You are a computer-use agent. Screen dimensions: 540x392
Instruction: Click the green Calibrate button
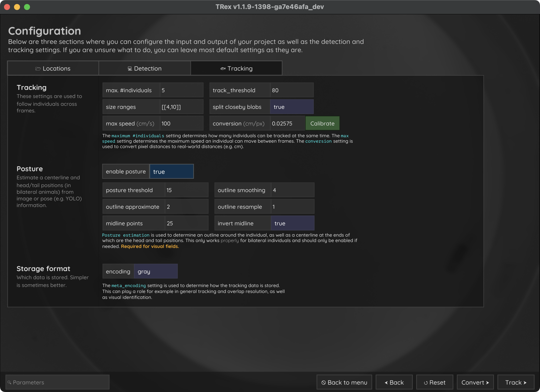tap(322, 123)
